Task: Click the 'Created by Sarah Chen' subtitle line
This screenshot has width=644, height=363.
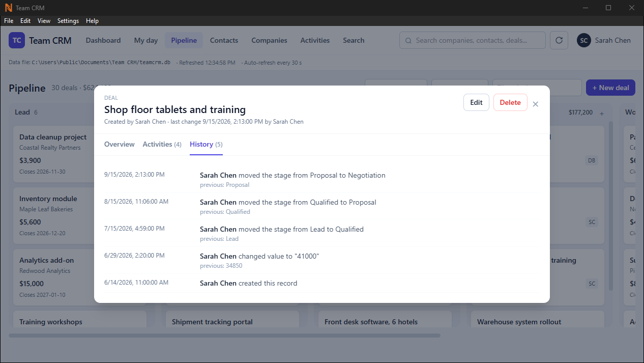Action: click(204, 122)
